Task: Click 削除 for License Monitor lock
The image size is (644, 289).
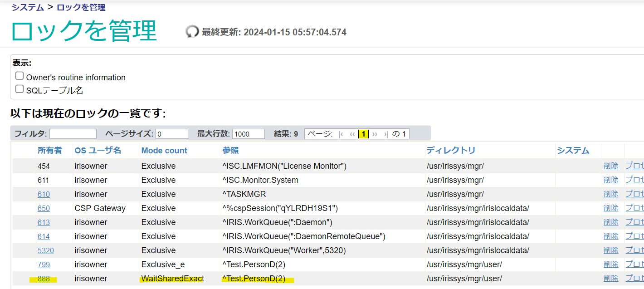Action: coord(611,166)
